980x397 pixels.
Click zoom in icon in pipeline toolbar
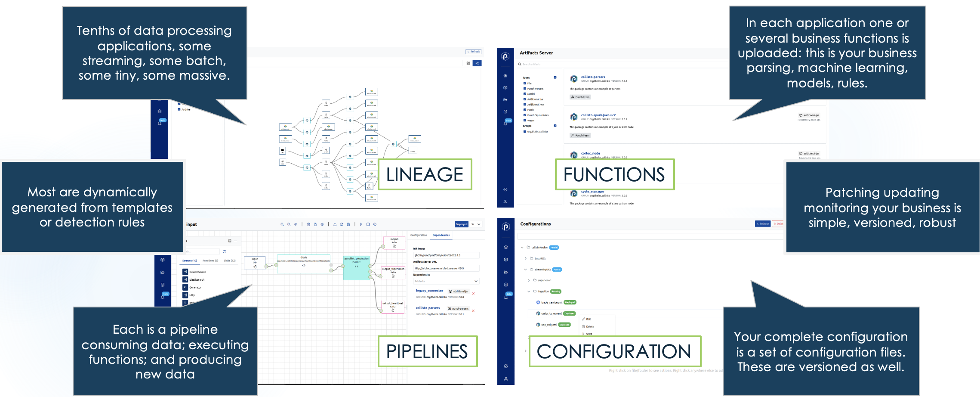click(282, 224)
